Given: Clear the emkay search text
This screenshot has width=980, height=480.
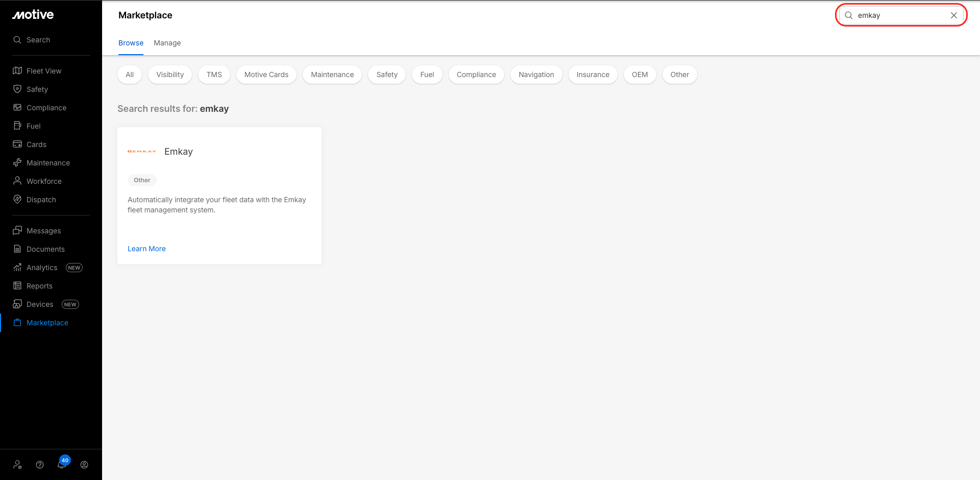Looking at the screenshot, I should click(953, 15).
